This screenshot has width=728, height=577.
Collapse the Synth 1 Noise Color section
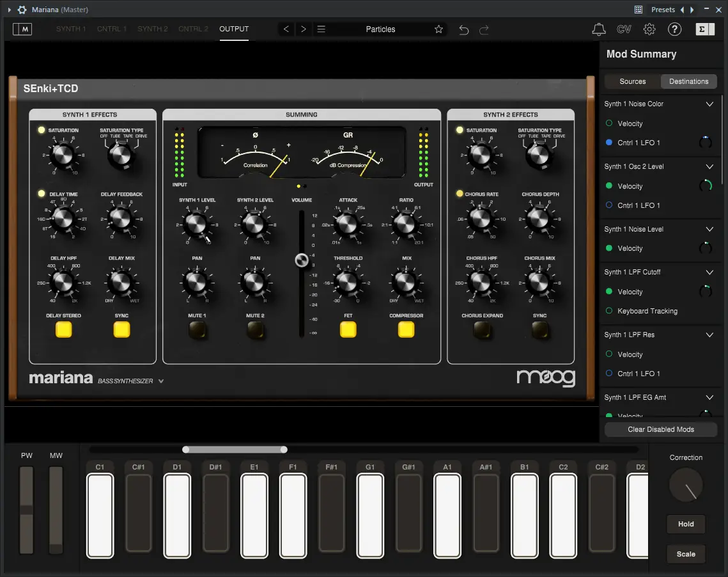(709, 104)
